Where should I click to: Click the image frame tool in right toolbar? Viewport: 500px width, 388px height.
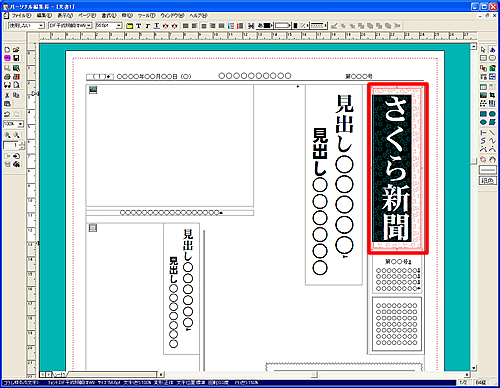point(483,95)
